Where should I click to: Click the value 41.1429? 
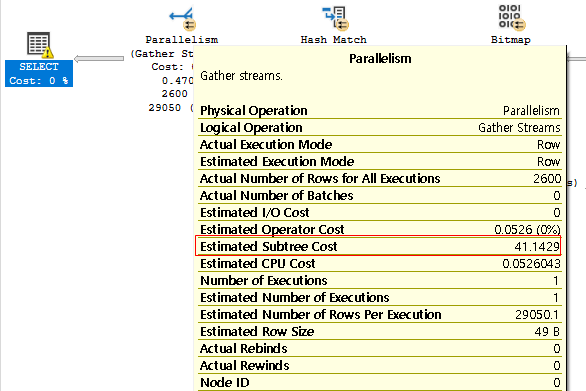click(x=537, y=247)
